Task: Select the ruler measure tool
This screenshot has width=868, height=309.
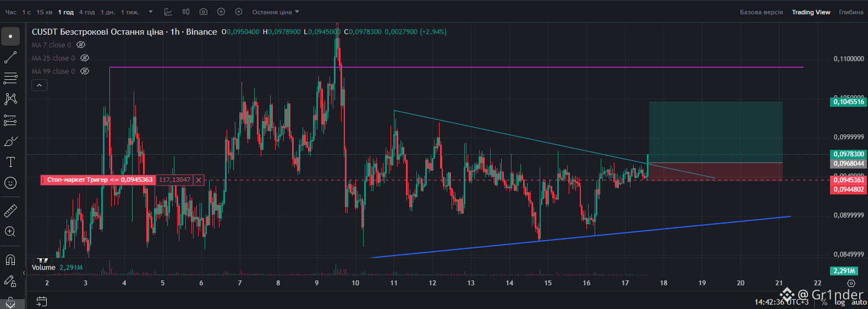Action: [10, 210]
